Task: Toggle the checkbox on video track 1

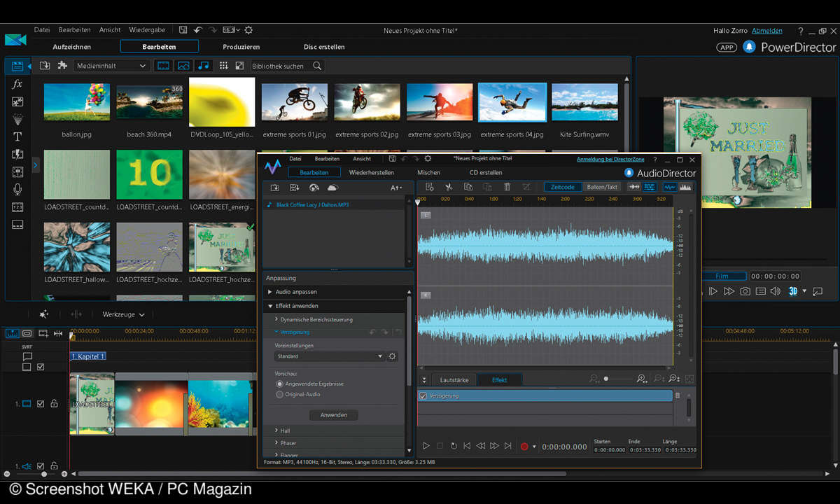Action: [x=41, y=404]
